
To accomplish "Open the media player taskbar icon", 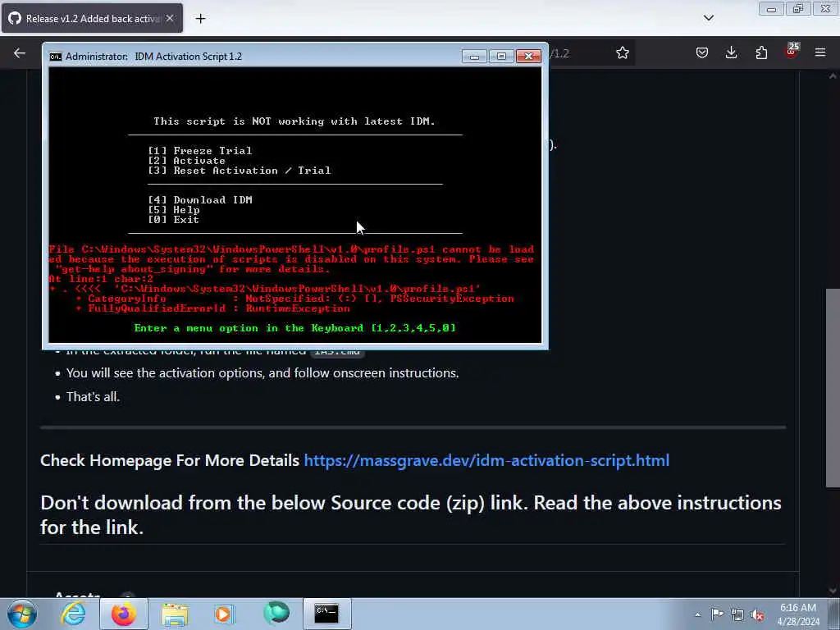I will [225, 614].
